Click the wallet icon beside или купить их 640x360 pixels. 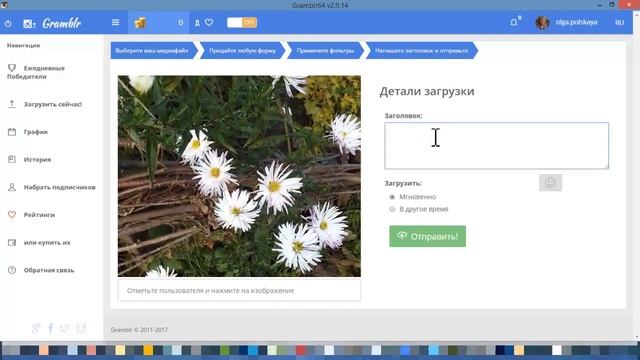coord(12,242)
